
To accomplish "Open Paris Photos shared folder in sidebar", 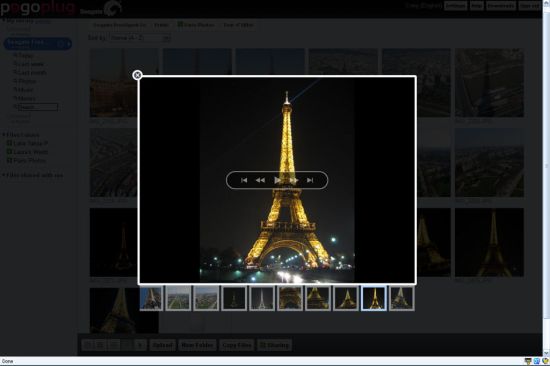I will [27, 160].
